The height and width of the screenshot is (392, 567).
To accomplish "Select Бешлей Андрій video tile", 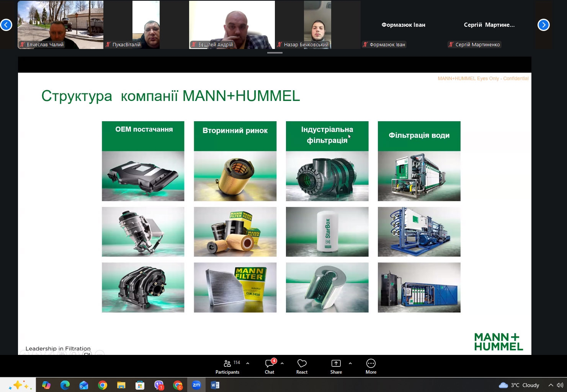I will 232,25.
